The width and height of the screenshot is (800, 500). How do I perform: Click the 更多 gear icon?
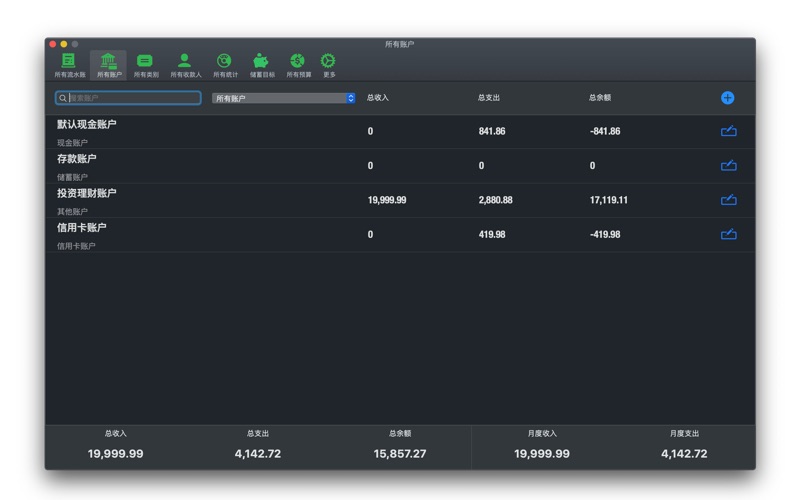(328, 64)
